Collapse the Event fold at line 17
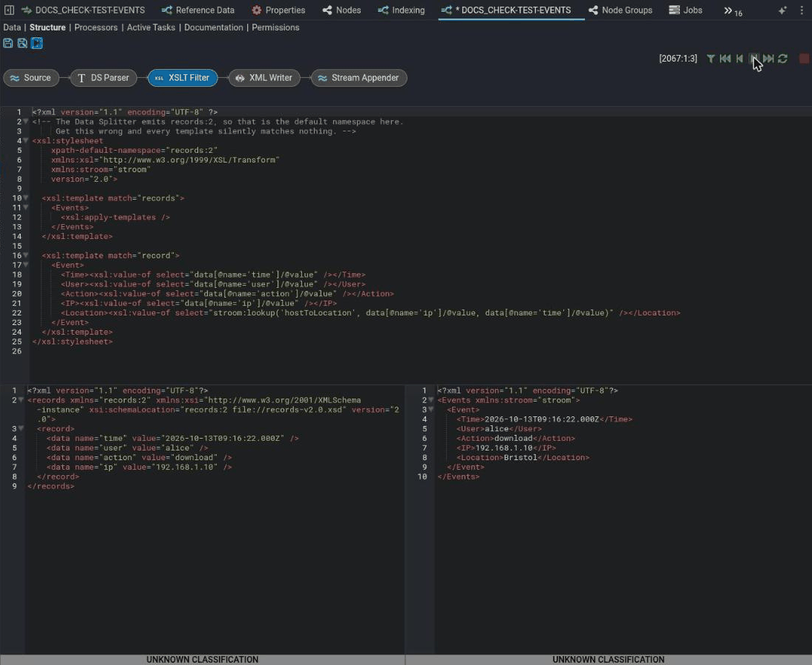This screenshot has height=665, width=812. coord(26,265)
